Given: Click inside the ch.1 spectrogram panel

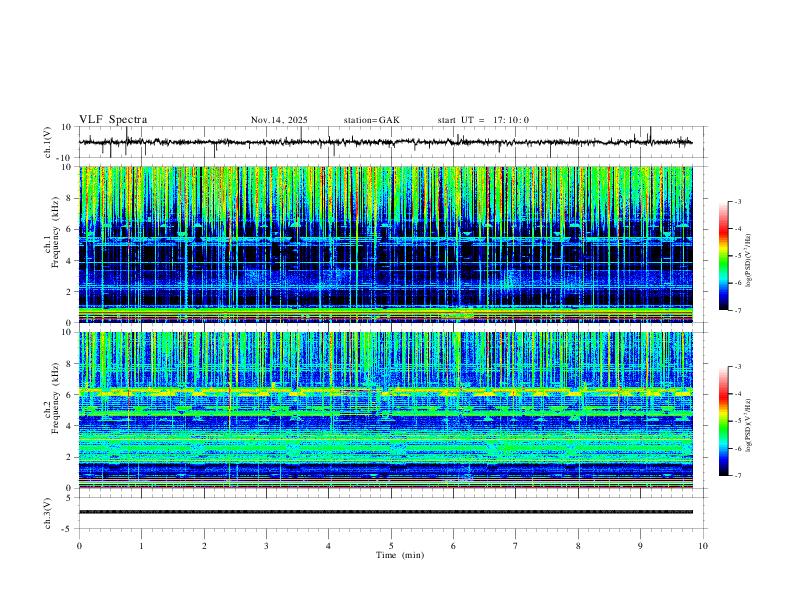Looking at the screenshot, I should point(386,244).
